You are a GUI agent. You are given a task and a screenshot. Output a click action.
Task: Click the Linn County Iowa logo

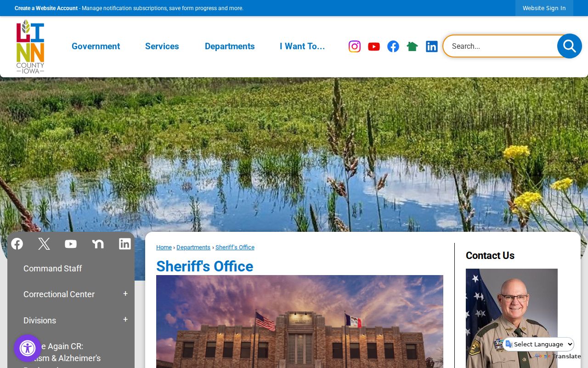click(x=30, y=46)
